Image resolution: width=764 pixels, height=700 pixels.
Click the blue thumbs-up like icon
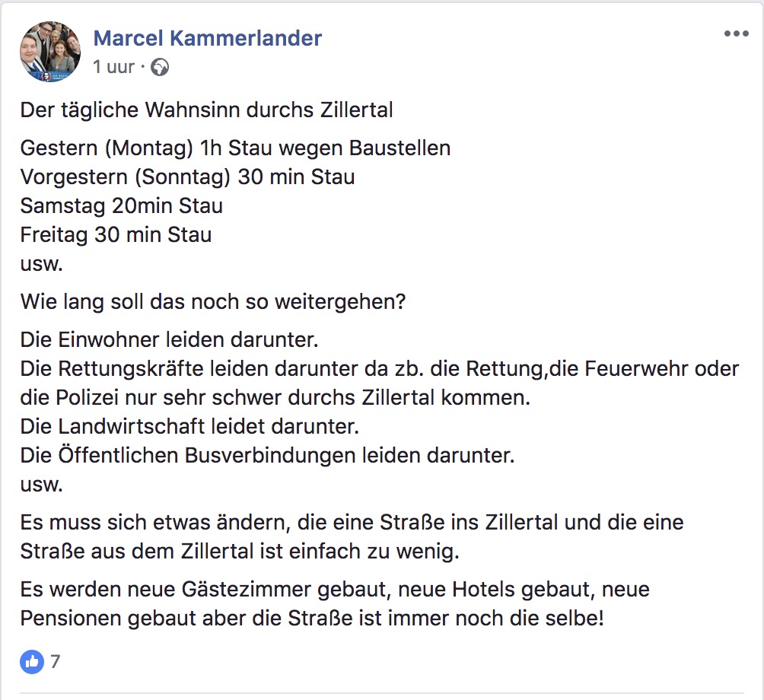pos(31,662)
